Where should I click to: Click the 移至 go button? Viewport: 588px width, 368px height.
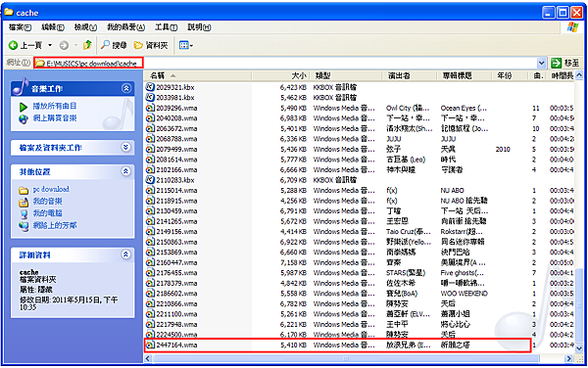(x=564, y=63)
